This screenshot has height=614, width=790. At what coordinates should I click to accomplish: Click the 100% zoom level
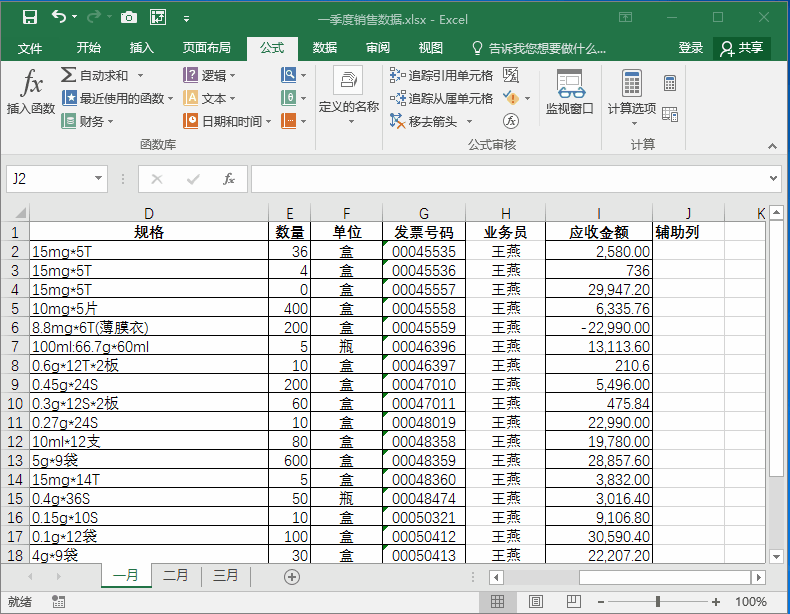point(750,601)
